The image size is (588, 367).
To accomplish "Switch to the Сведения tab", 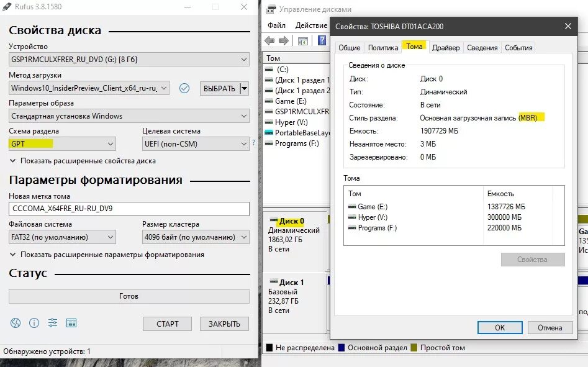I will (482, 48).
